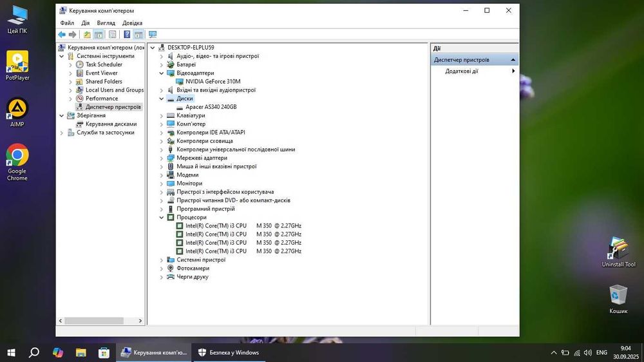Click the NVIDIA GeForce 310M adapter icon
Screen dimensions: 644x362
pyautogui.click(x=180, y=82)
